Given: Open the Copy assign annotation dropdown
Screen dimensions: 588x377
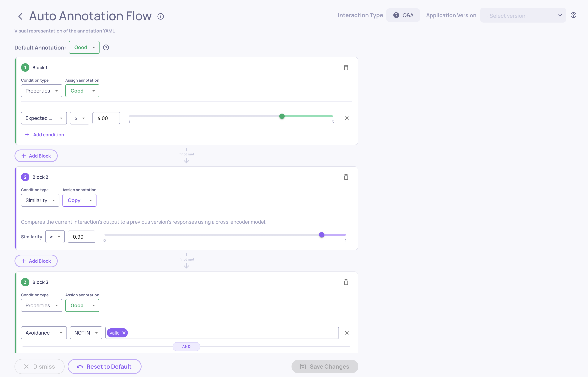Looking at the screenshot, I should coord(79,201).
